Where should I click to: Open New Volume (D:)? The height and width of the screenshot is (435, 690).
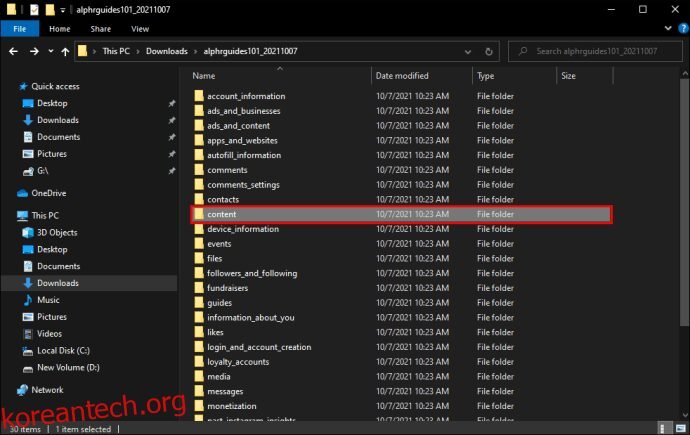tap(68, 368)
